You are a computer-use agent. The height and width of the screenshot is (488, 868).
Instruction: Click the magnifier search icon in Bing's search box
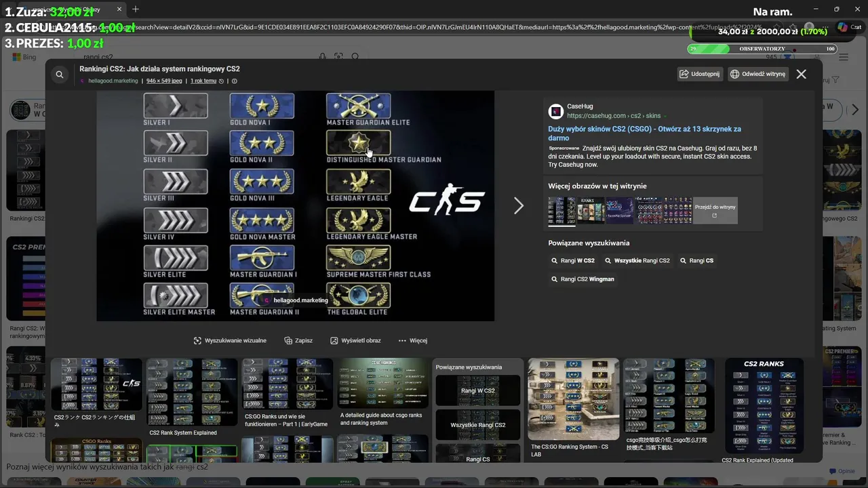355,57
